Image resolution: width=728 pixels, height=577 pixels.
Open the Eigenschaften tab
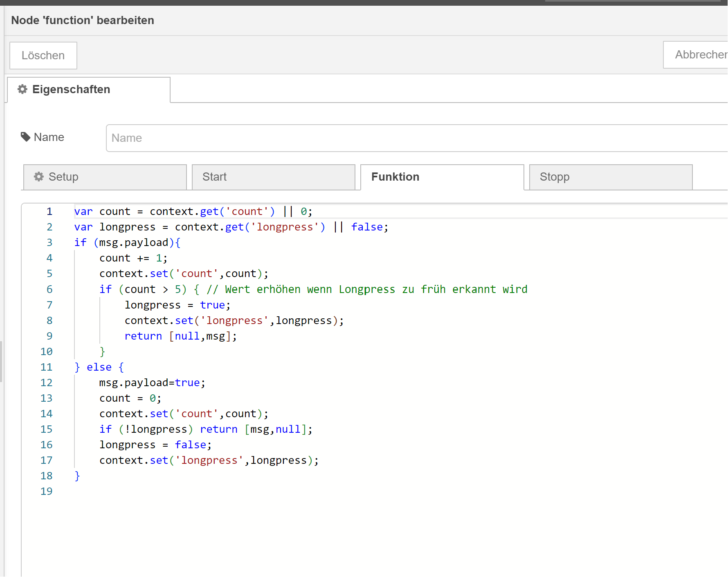click(x=89, y=89)
